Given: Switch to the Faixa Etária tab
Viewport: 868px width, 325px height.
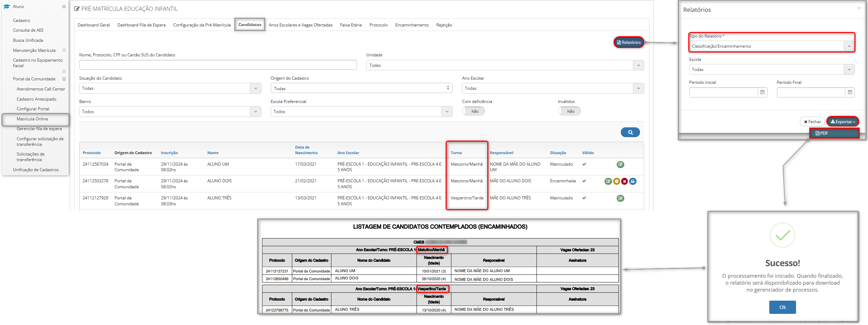Looking at the screenshot, I should click(x=351, y=25).
